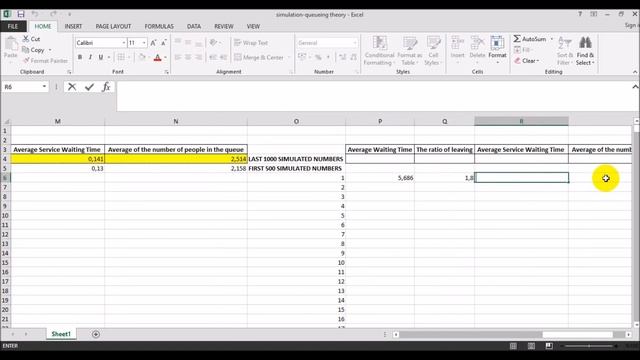This screenshot has height=360, width=640.
Task: Click the Sign in link
Action: [x=631, y=25]
